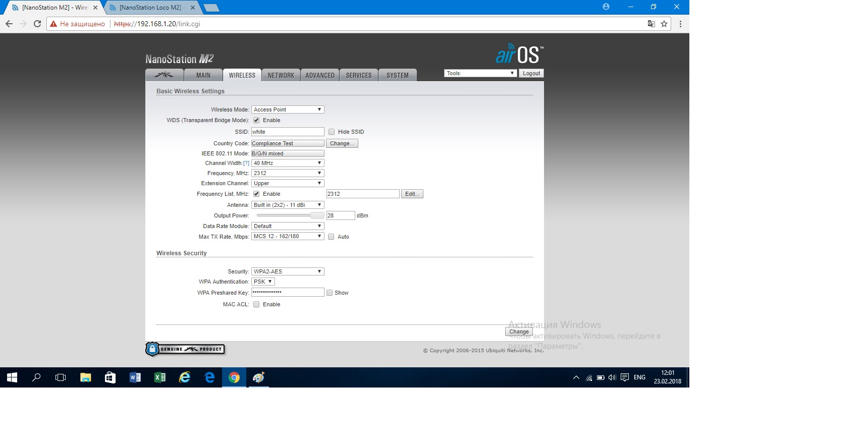The image size is (868, 442).
Task: Click the Genuine Product badge
Action: coord(185,349)
